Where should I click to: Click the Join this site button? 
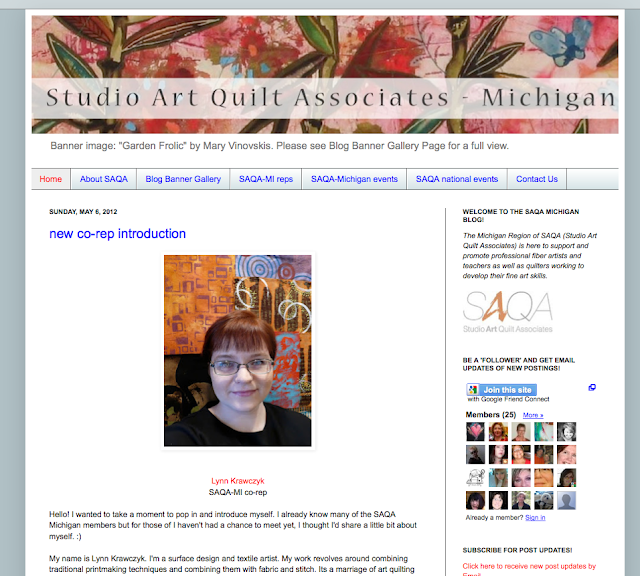tap(507, 389)
